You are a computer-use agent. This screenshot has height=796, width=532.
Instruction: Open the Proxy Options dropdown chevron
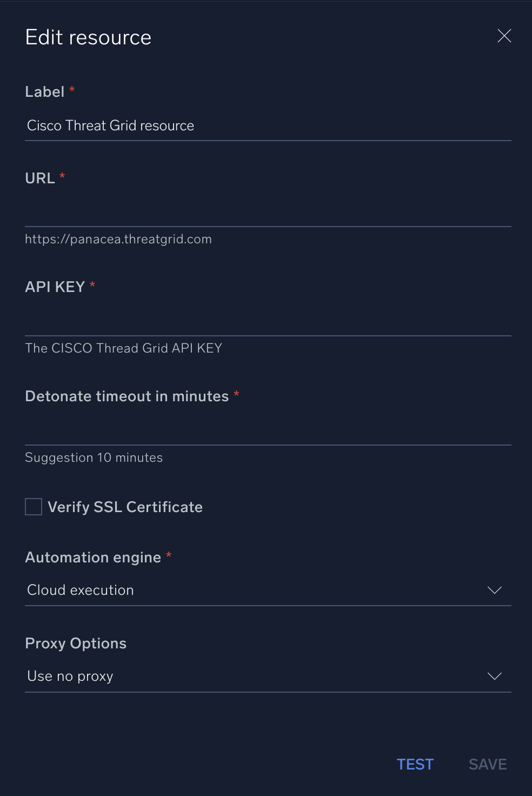(494, 676)
